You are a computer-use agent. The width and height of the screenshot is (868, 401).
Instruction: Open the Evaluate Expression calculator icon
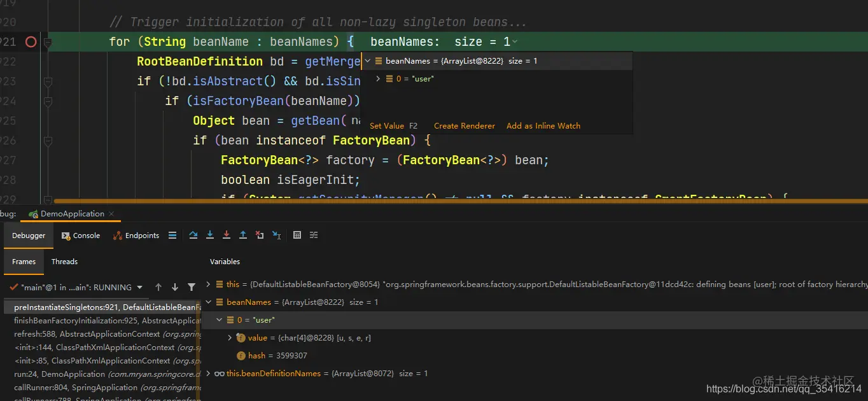pos(297,236)
